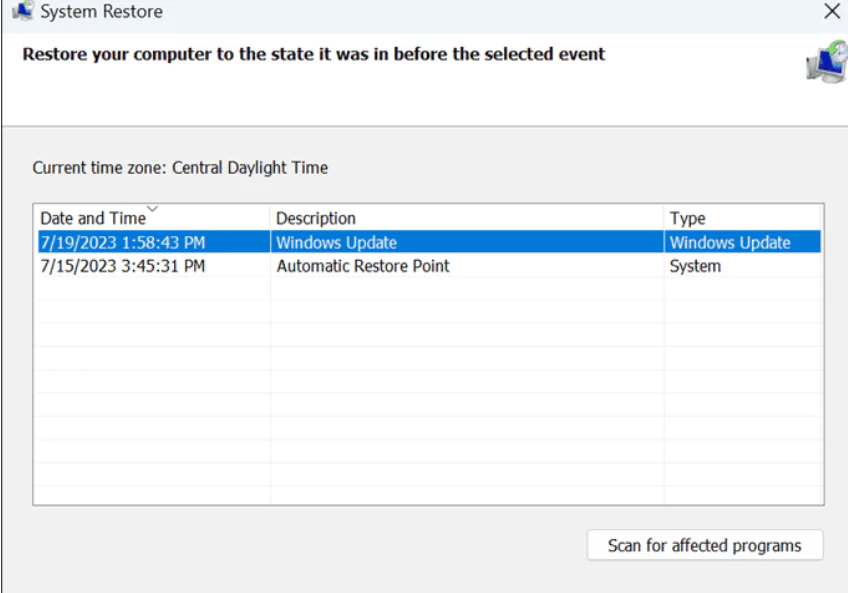Select the 7/15/2023 3:45:31 PM restore point

pyautogui.click(x=122, y=266)
